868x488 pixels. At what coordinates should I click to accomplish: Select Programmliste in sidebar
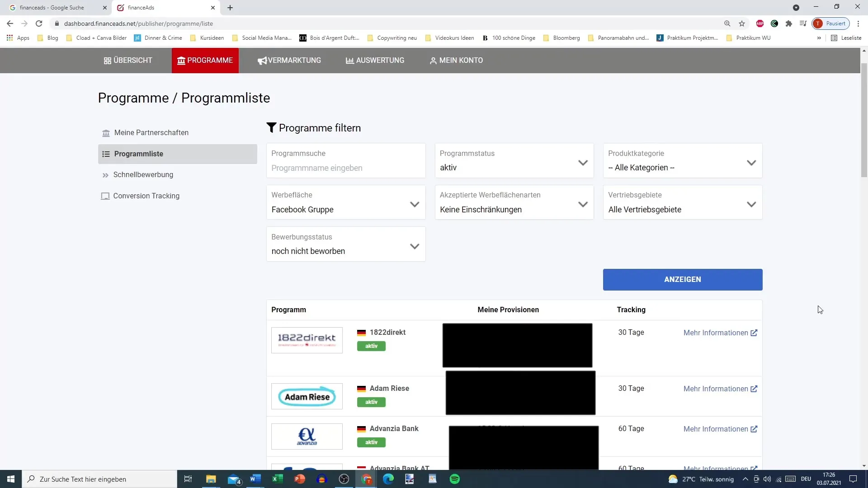(x=177, y=154)
